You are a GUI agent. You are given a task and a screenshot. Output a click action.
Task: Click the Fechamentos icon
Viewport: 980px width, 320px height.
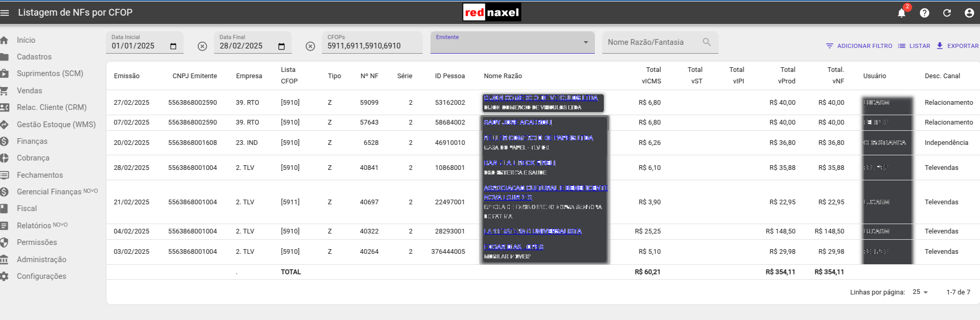tap(4, 175)
